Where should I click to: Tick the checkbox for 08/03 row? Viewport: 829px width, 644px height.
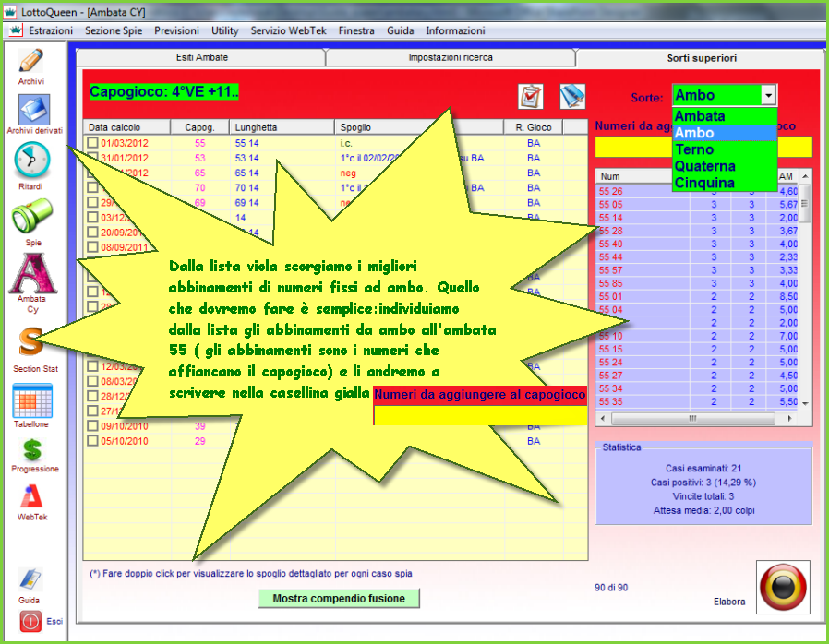pos(92,381)
